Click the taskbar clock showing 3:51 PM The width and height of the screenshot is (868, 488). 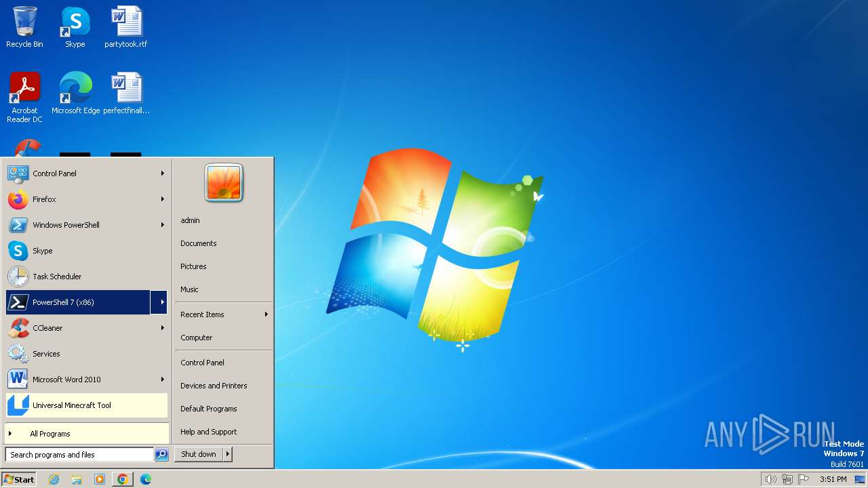coord(833,479)
